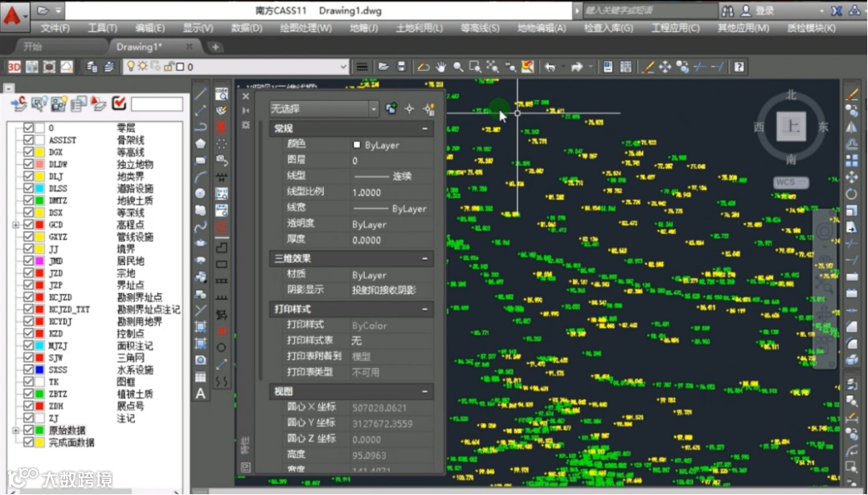Viewport: 868px width, 495px height.
Task: Toggle the ZBTZ layer checkbox
Action: [x=28, y=394]
